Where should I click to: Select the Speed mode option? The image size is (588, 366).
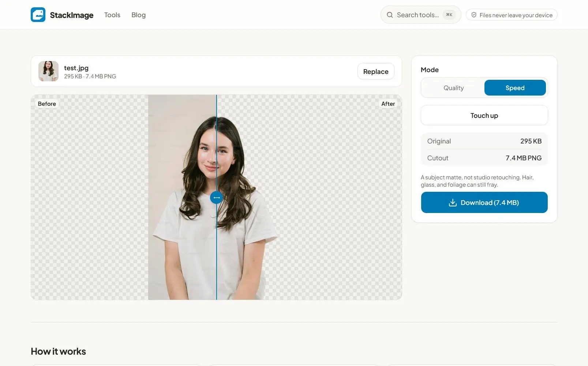pos(515,88)
